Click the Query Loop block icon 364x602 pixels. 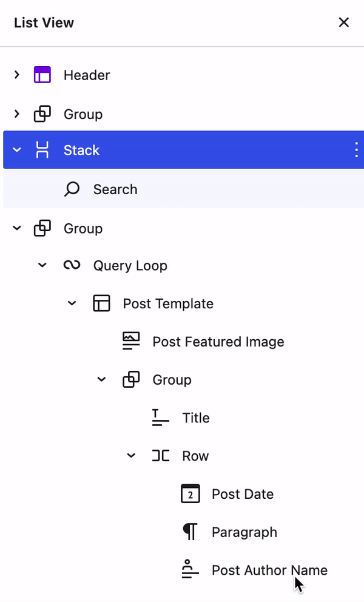coord(72,265)
